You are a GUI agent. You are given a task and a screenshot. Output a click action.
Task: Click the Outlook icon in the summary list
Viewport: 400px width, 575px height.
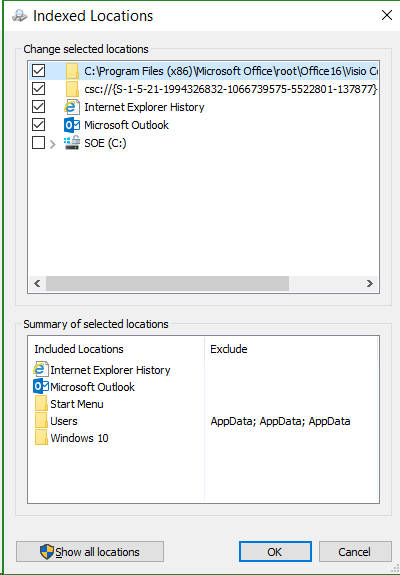[x=41, y=387]
